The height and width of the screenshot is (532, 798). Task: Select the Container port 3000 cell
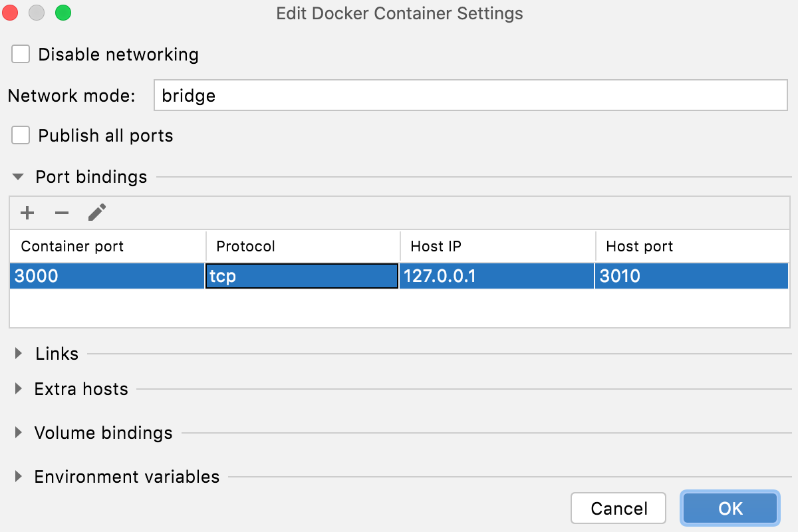click(x=106, y=276)
